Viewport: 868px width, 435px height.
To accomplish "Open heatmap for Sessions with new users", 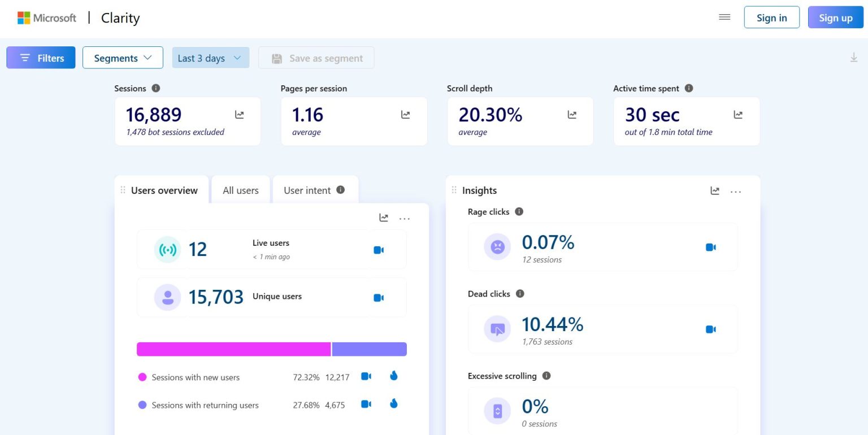I will coord(394,376).
